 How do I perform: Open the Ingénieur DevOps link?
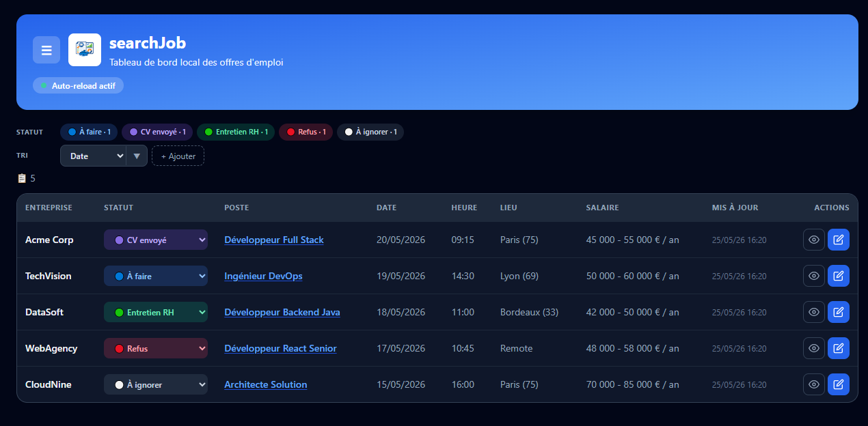263,276
